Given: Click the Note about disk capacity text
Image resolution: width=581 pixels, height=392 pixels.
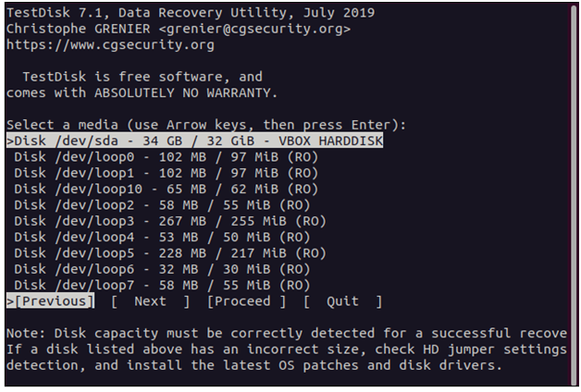Looking at the screenshot, I should (287, 349).
